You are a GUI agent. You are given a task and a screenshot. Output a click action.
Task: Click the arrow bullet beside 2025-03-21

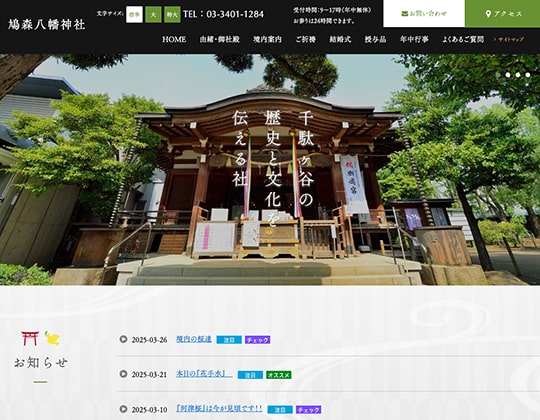(123, 374)
